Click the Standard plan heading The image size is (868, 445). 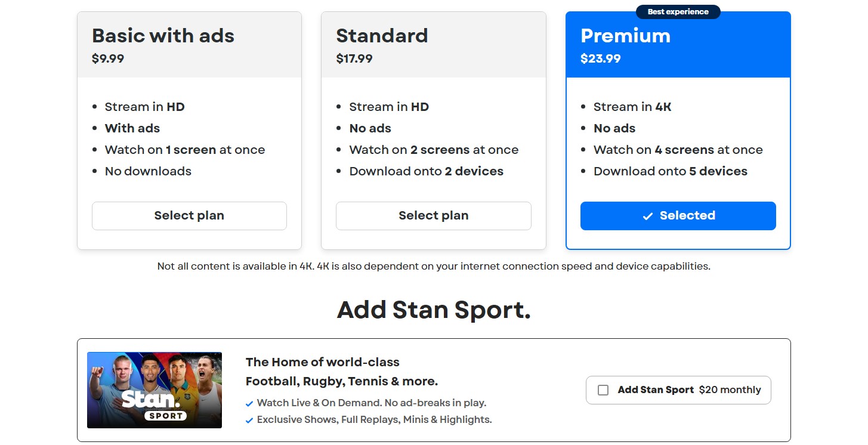(x=382, y=36)
